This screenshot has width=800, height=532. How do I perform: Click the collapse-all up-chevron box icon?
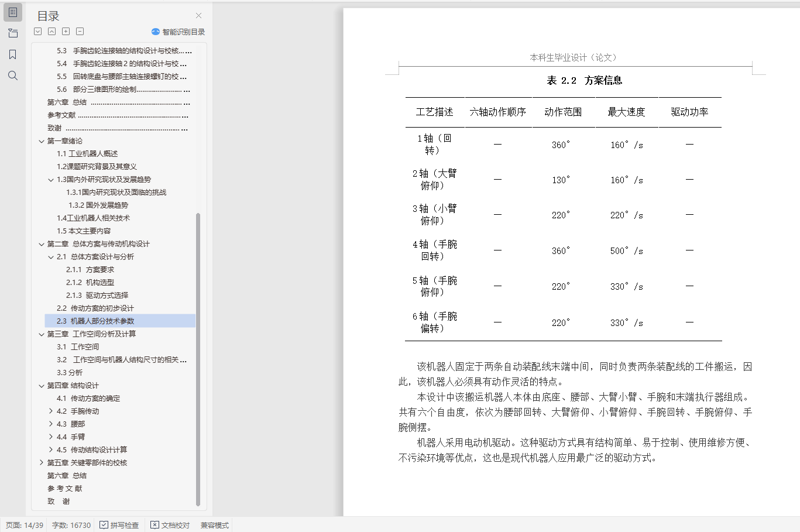52,32
